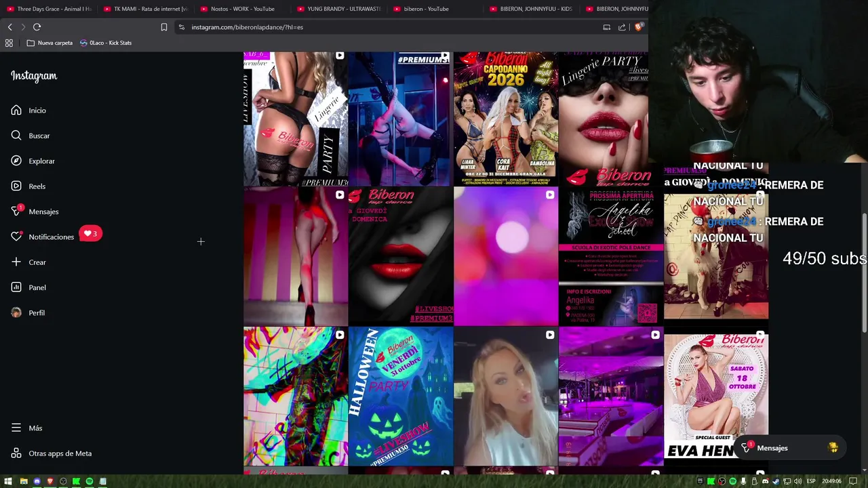Open 0Laco - Kick Stats bookmark
Screen dimensions: 868x488
tap(106, 43)
